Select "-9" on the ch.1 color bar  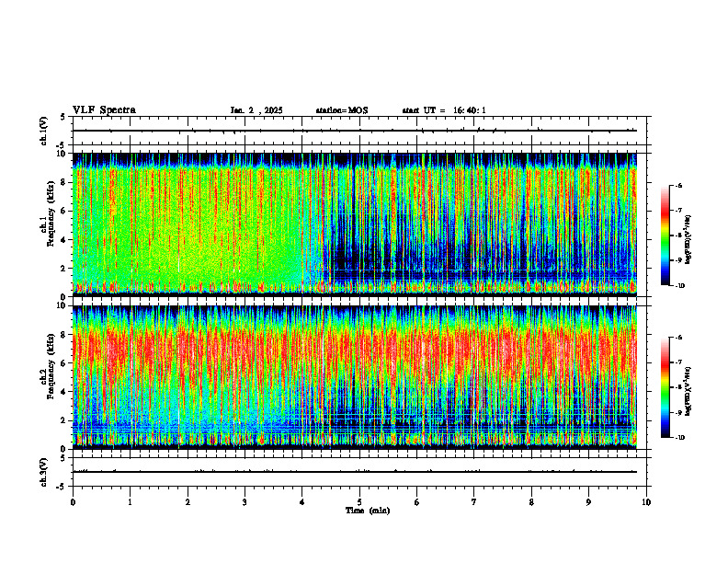click(x=678, y=260)
